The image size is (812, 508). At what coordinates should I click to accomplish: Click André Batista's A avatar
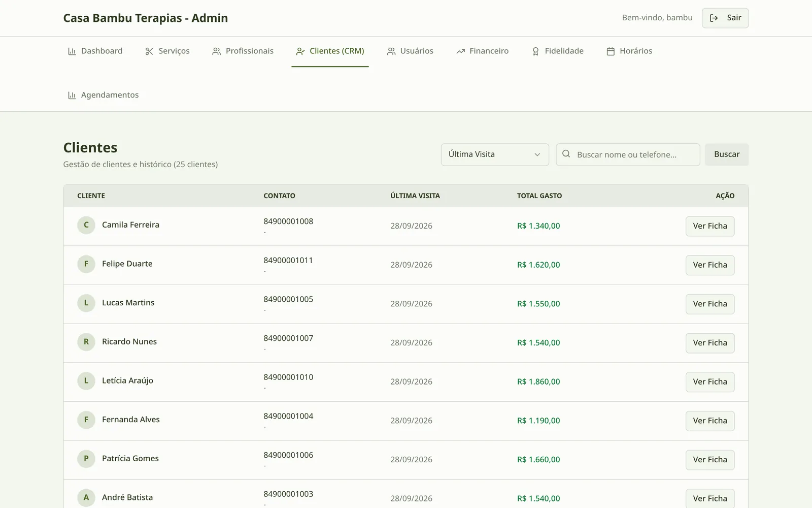(86, 498)
